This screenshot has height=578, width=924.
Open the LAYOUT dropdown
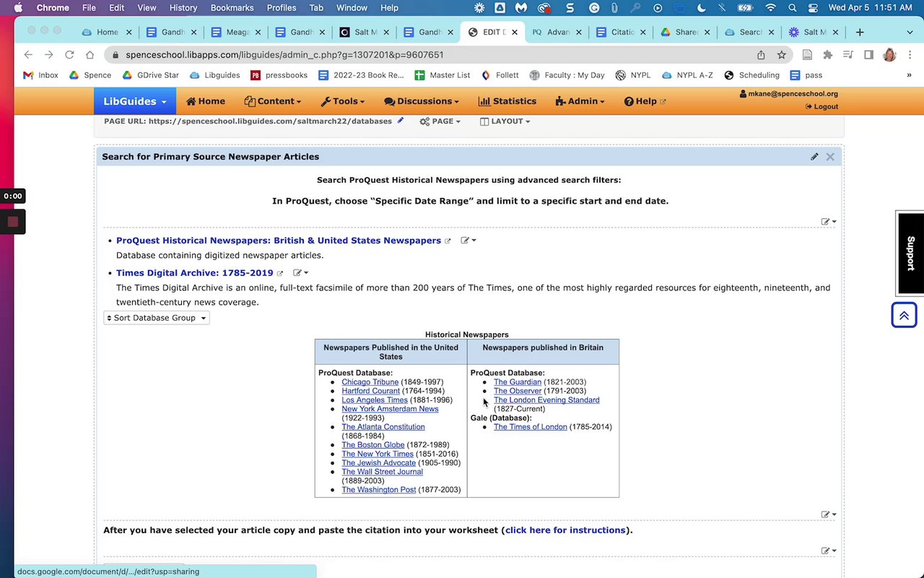coord(505,121)
